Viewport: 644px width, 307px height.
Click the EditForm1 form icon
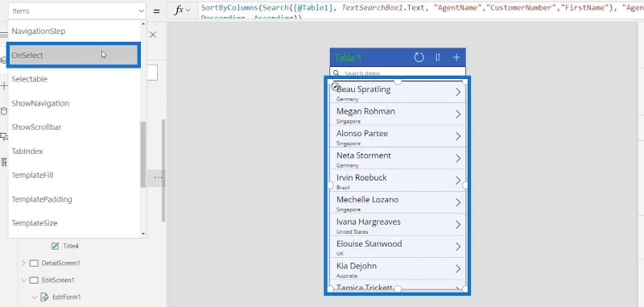[x=45, y=297]
